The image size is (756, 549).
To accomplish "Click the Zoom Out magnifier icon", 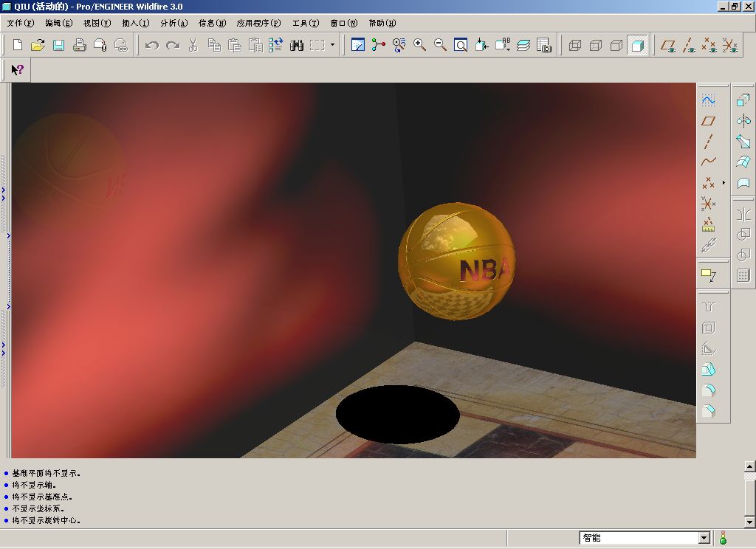I will pyautogui.click(x=440, y=46).
